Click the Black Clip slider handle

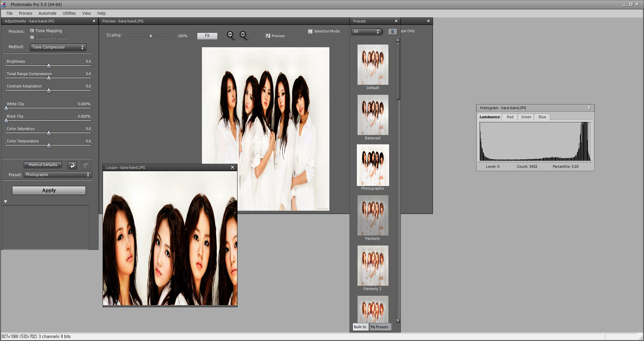point(6,121)
